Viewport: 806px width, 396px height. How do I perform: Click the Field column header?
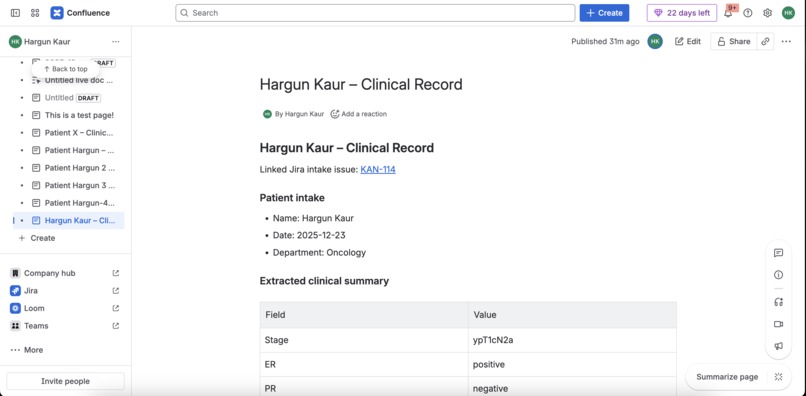(364, 315)
